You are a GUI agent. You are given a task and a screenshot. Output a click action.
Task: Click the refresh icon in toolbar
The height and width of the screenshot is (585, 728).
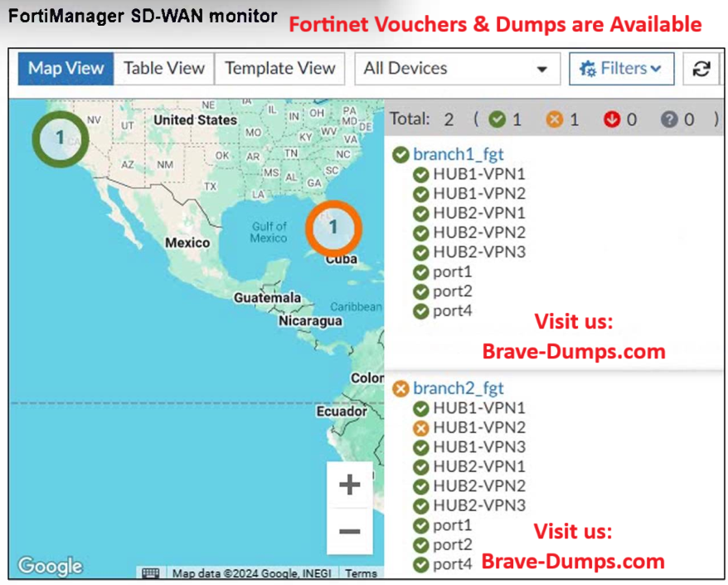[701, 69]
